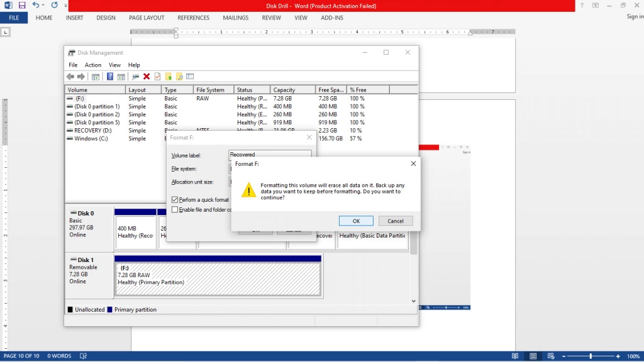Click the Back arrow in Disk Management toolbar
Viewport: 644px width, 362px height.
(70, 77)
